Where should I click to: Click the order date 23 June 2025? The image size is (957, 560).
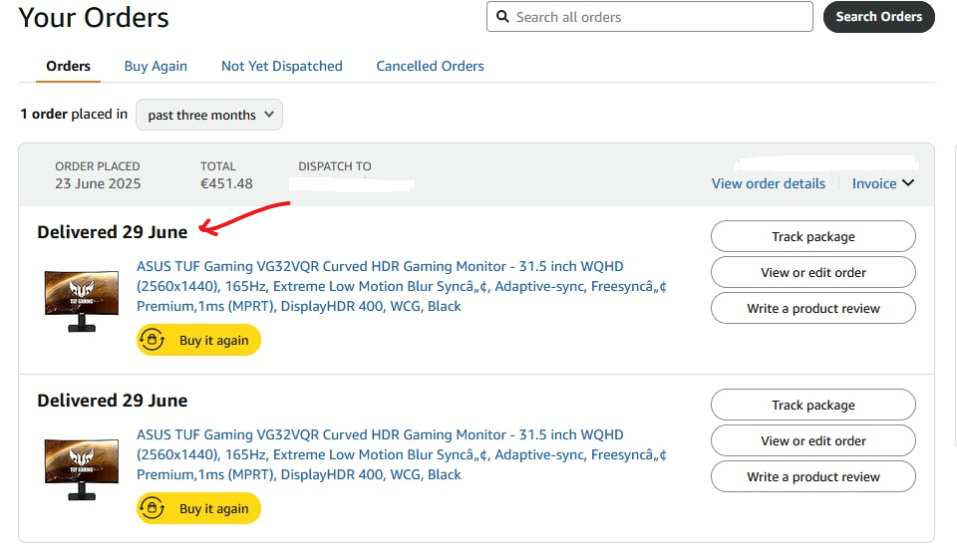pyautogui.click(x=98, y=183)
